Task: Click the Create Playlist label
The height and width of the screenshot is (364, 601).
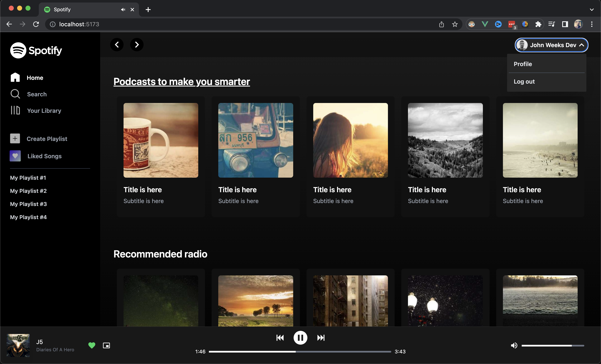Action: [x=47, y=139]
